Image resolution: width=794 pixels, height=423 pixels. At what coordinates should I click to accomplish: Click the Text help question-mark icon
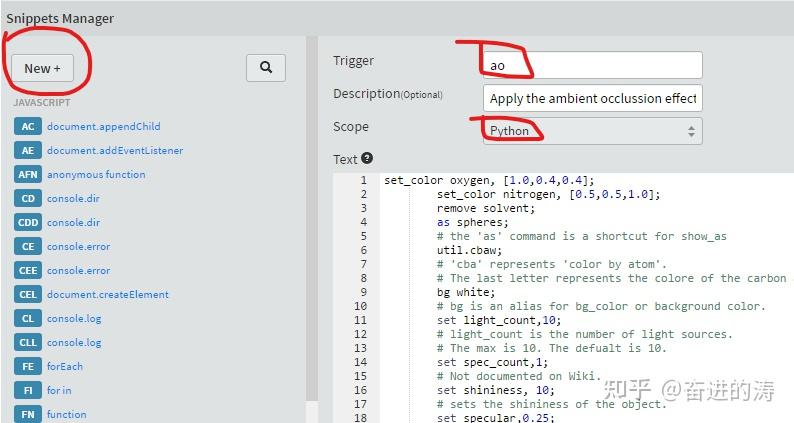pos(368,158)
